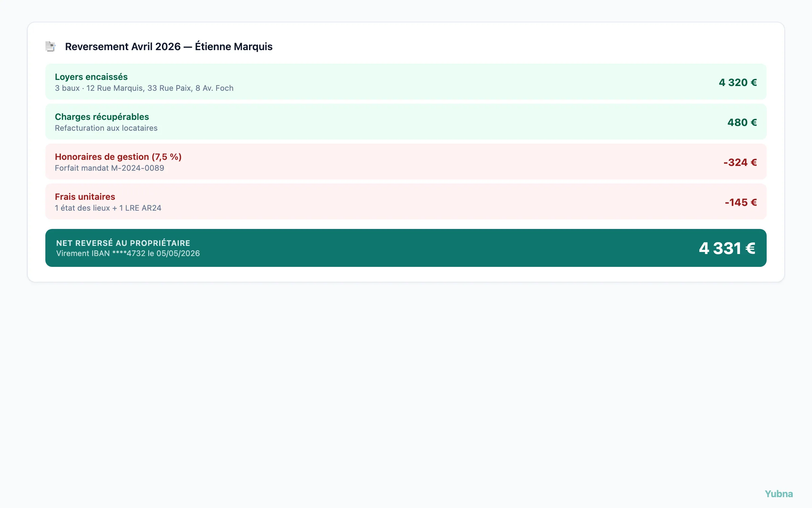Select the Charges récupérables label
The image size is (812, 508).
(x=102, y=117)
